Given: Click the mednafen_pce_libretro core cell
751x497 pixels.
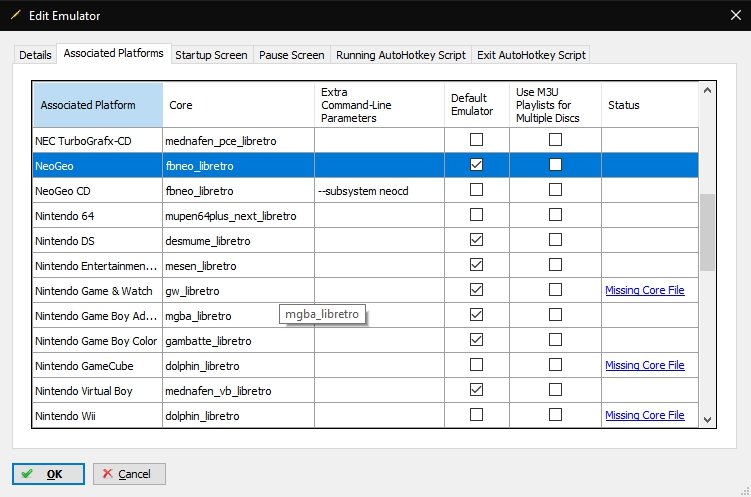Looking at the screenshot, I should click(x=239, y=141).
